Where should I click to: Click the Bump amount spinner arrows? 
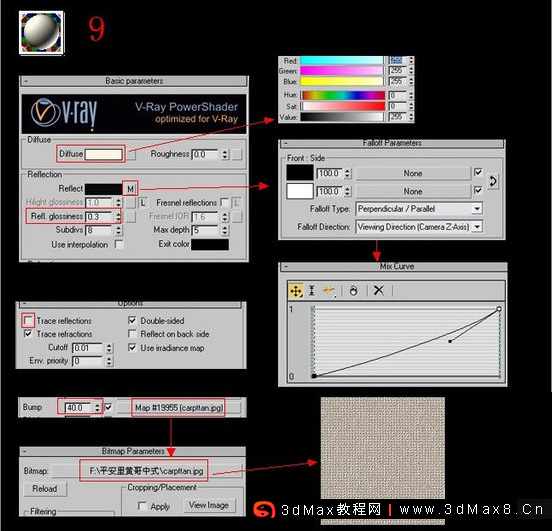tap(97, 408)
